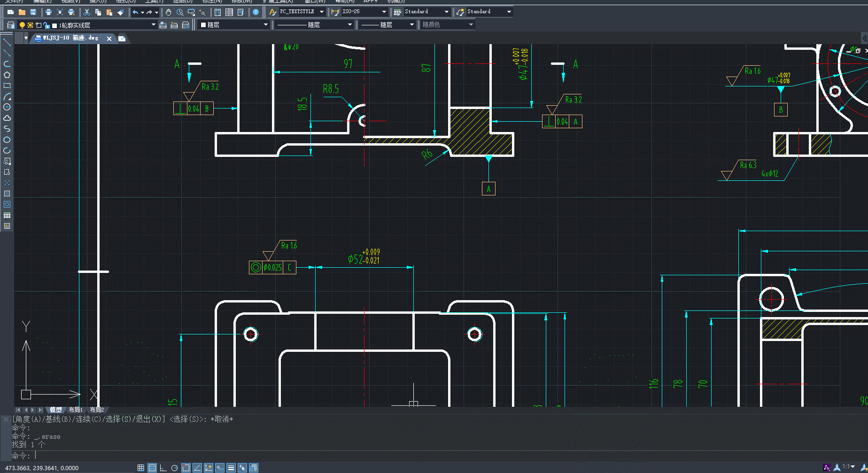The width and height of the screenshot is (868, 473).
Task: Click the Match Properties brush icon
Action: click(121, 12)
